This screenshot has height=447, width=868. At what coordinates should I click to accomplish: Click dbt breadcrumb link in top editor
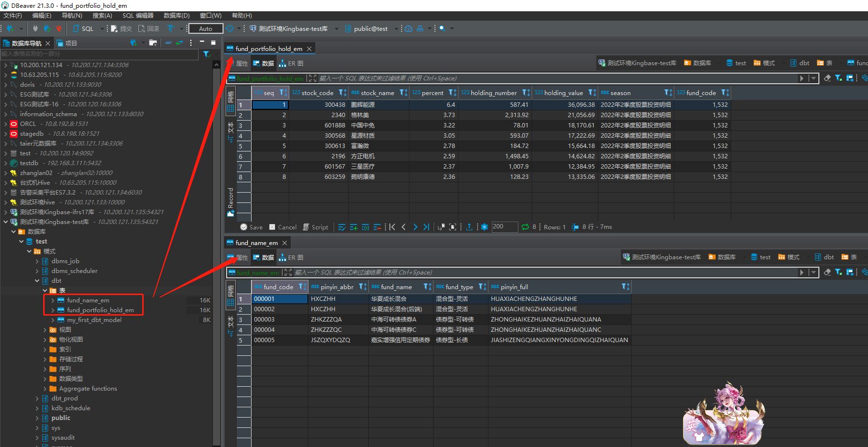[800, 63]
